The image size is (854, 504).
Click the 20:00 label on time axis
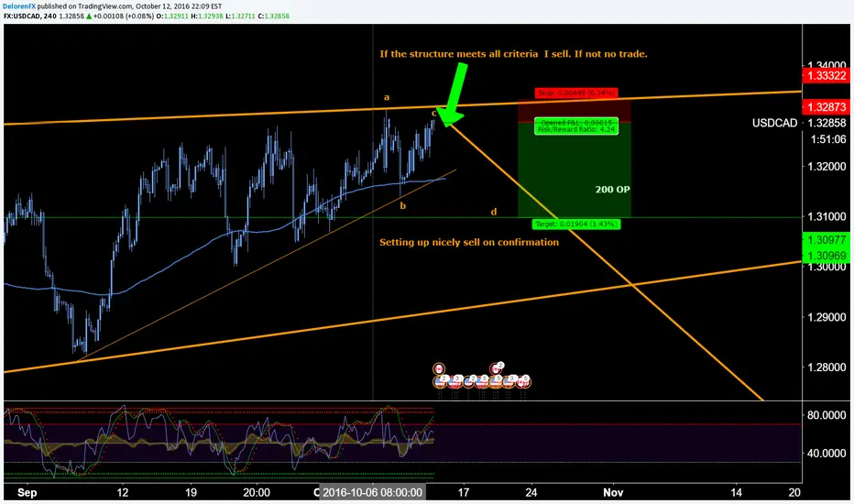tap(257, 493)
